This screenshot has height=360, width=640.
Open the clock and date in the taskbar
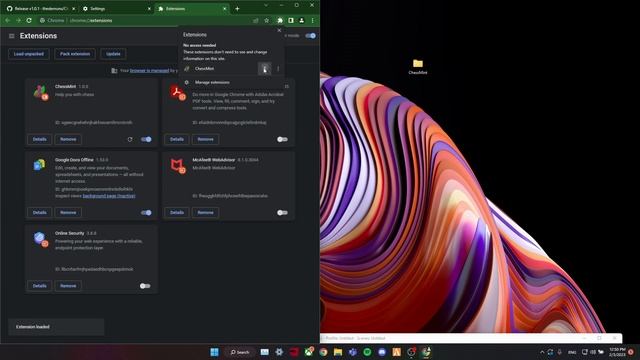(617, 352)
